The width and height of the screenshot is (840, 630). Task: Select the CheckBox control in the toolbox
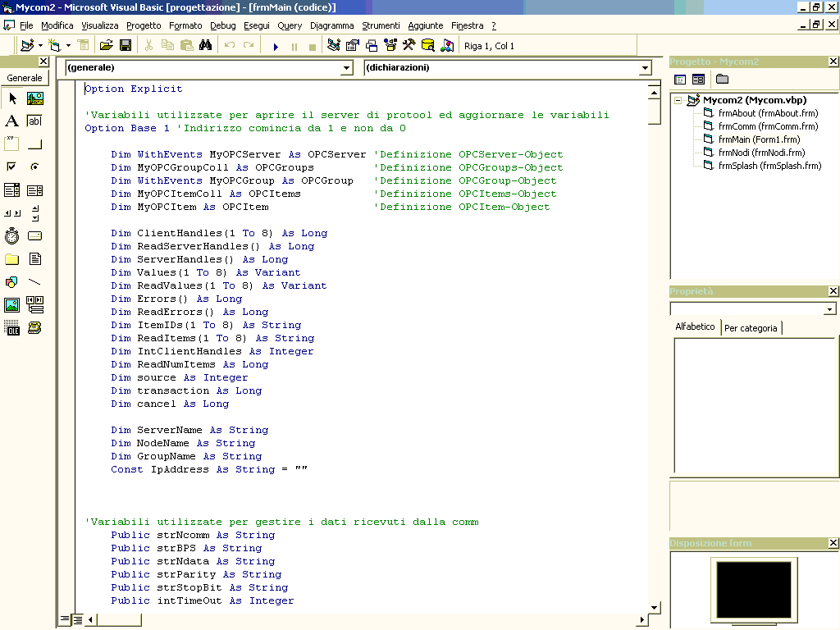point(11,167)
